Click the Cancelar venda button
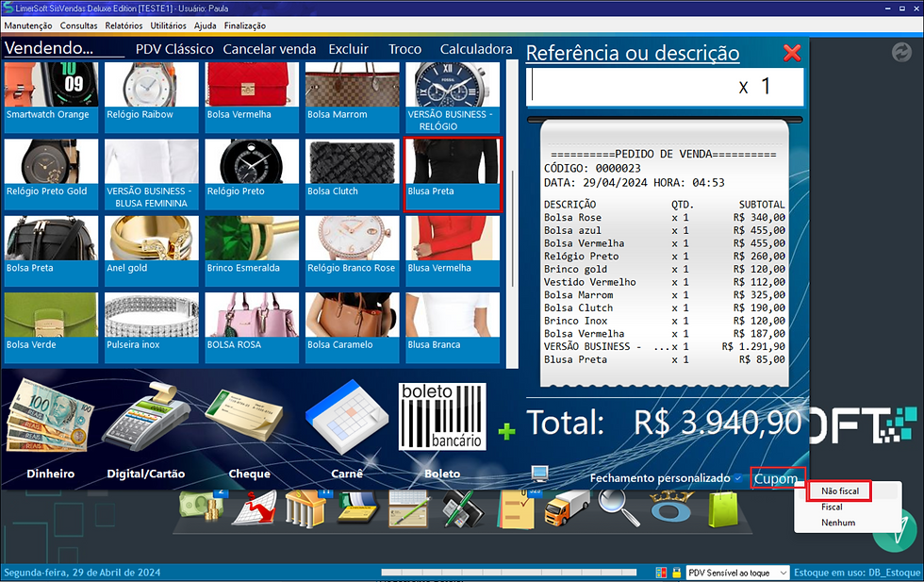The width and height of the screenshot is (924, 582). click(269, 48)
